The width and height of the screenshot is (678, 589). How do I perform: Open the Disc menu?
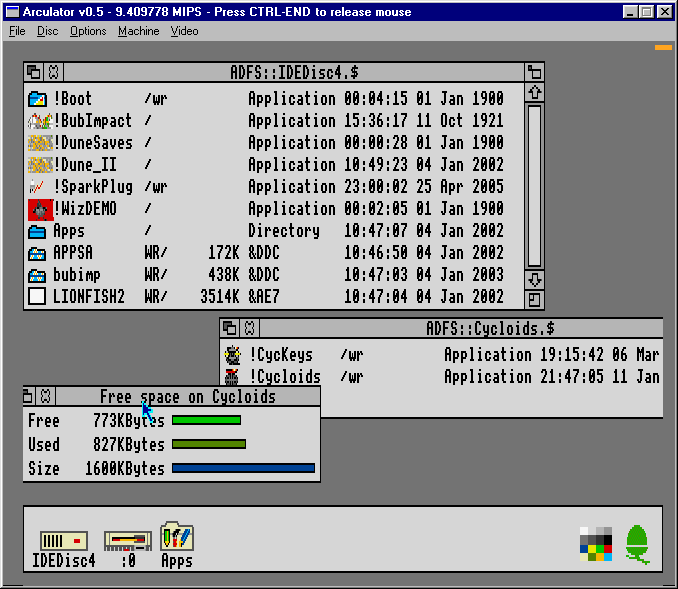47,31
